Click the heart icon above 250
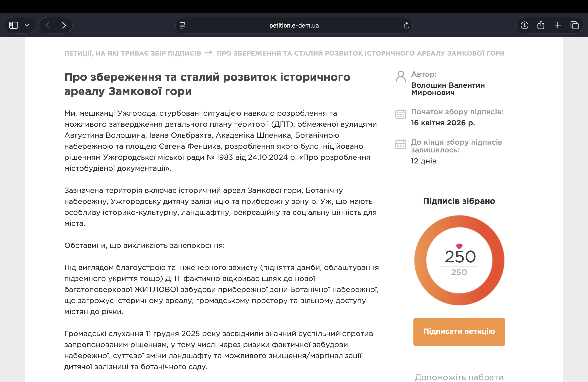588x382 pixels. tap(459, 246)
